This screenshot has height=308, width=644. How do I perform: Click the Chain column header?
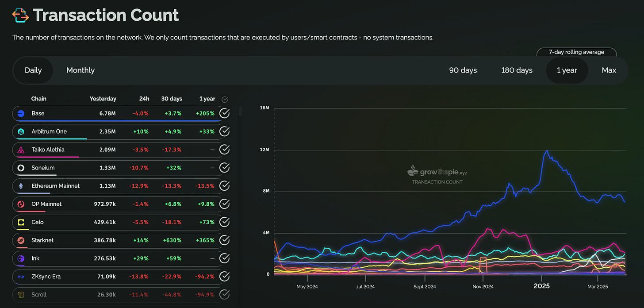[39, 99]
